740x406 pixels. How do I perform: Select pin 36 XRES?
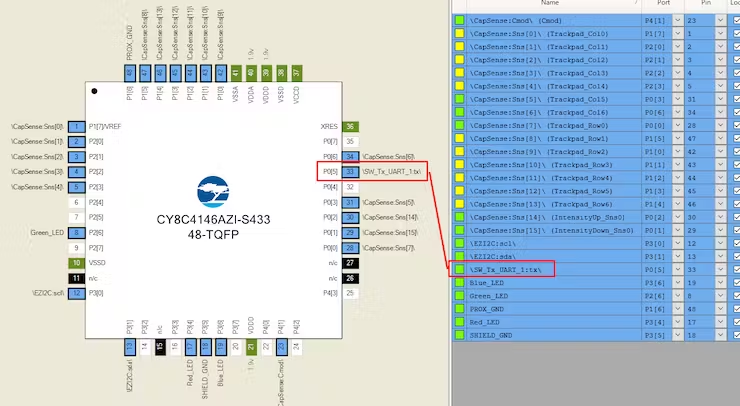click(x=350, y=127)
